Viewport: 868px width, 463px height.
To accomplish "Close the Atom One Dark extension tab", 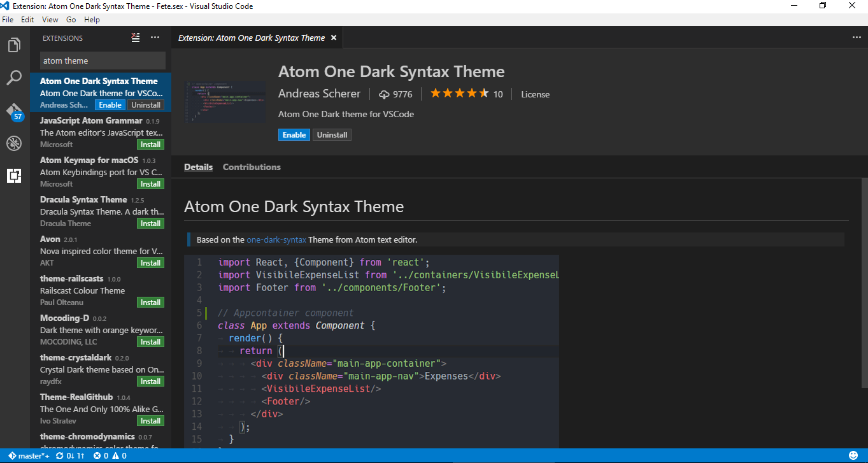I will pos(332,38).
